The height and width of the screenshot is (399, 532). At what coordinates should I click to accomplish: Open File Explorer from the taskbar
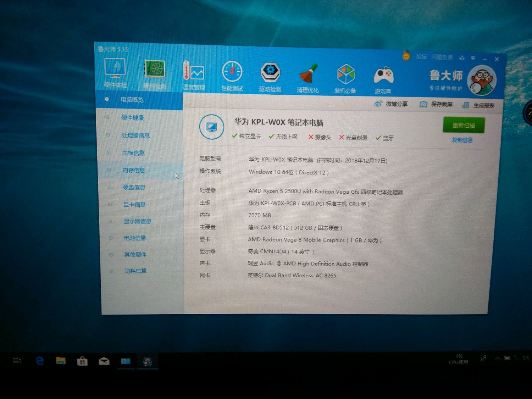pos(61,361)
